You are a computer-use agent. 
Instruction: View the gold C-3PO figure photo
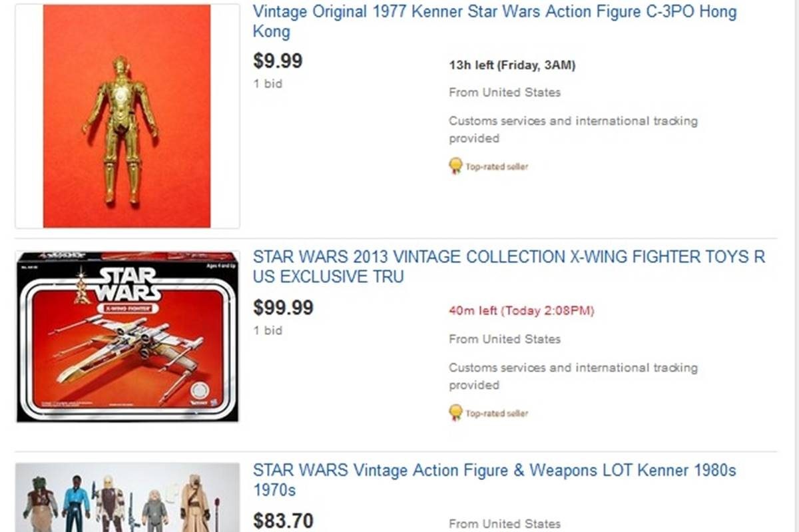[127, 117]
